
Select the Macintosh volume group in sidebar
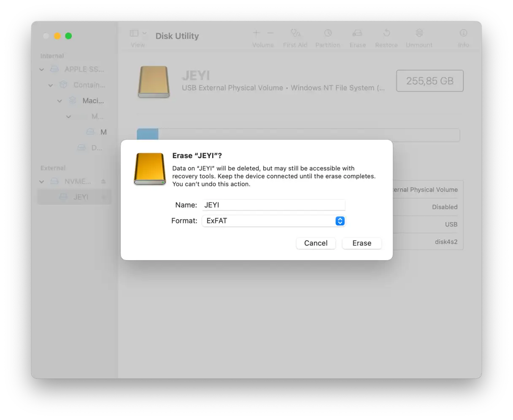(93, 101)
